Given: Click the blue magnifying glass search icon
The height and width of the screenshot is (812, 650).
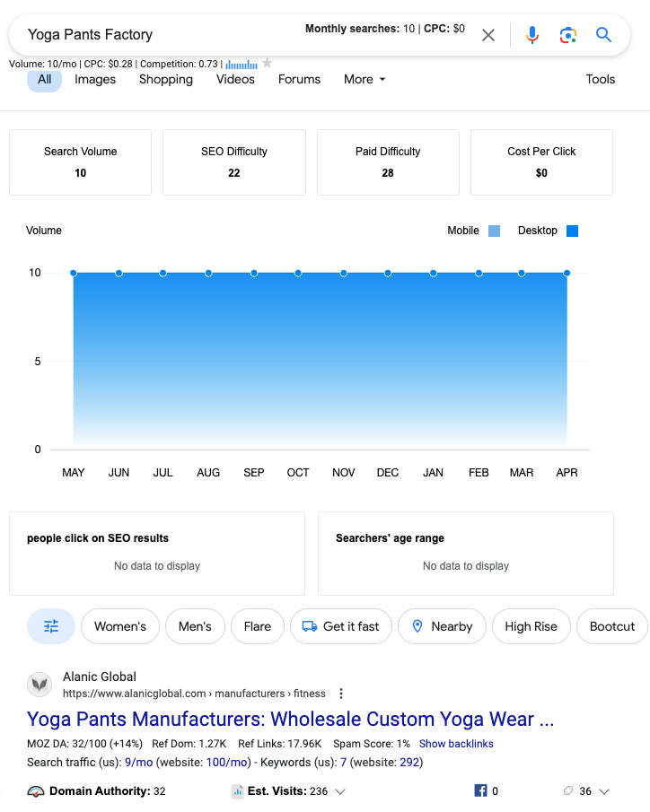Looking at the screenshot, I should (604, 35).
